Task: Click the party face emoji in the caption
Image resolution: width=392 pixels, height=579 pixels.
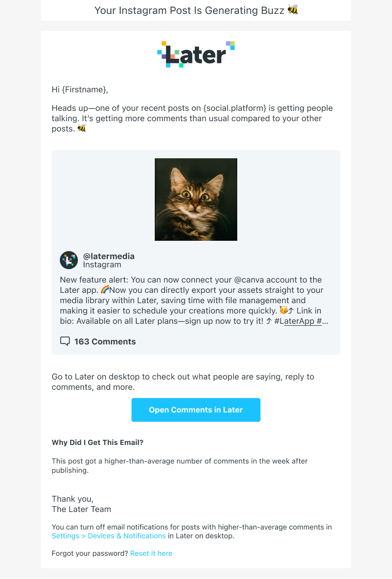Action: point(283,310)
